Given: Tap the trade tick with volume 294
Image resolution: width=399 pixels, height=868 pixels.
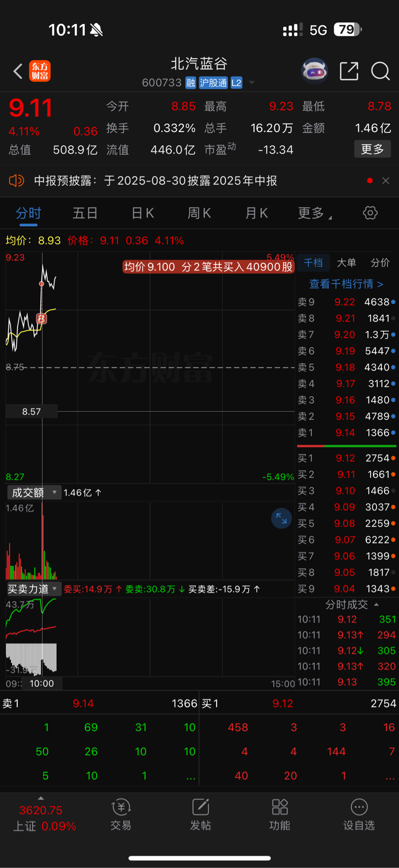Looking at the screenshot, I should pyautogui.click(x=347, y=635).
